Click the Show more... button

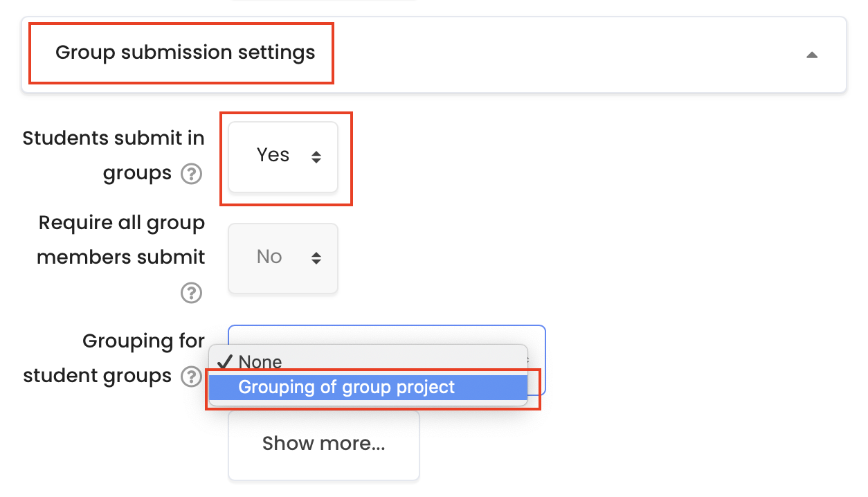tap(324, 444)
